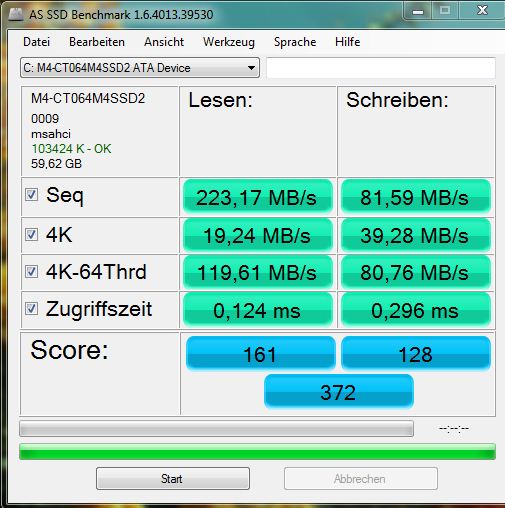Screen dimensions: 505x508
Task: Click the total score 372 box
Action: point(339,391)
